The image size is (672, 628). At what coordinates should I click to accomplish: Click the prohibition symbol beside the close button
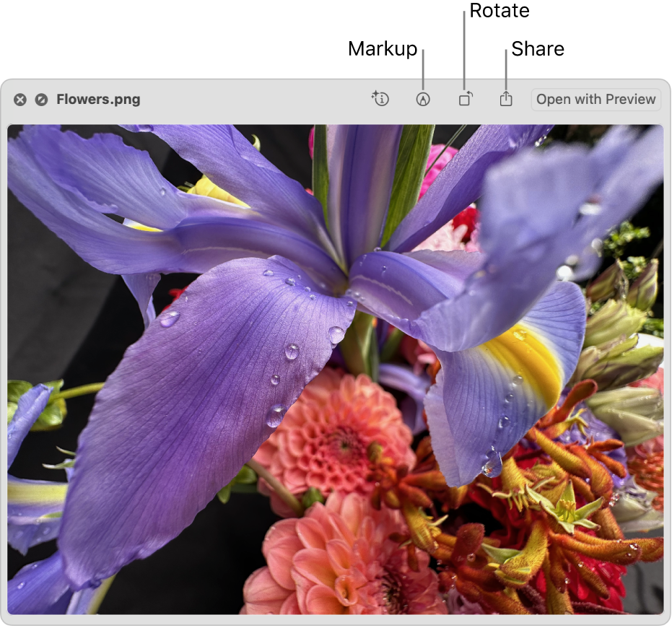tap(40, 99)
